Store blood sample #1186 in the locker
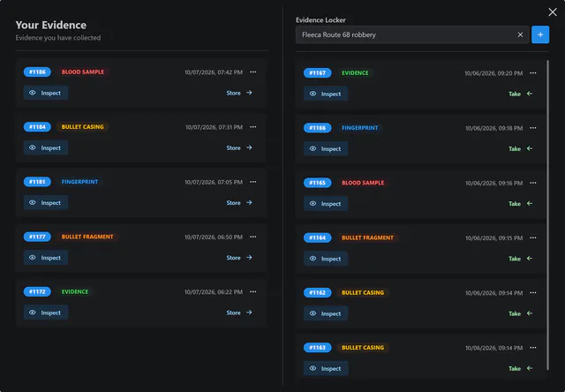The height and width of the screenshot is (392, 565). 239,93
